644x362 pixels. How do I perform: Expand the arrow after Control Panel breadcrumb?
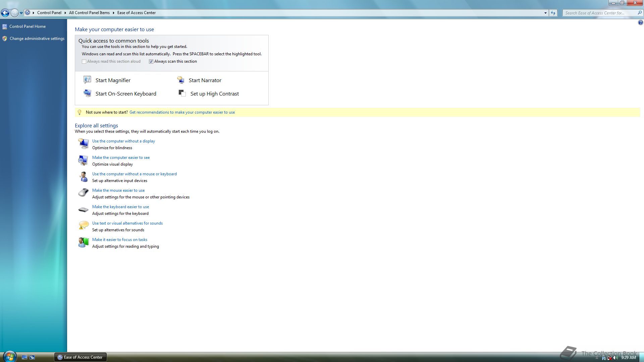click(x=65, y=13)
